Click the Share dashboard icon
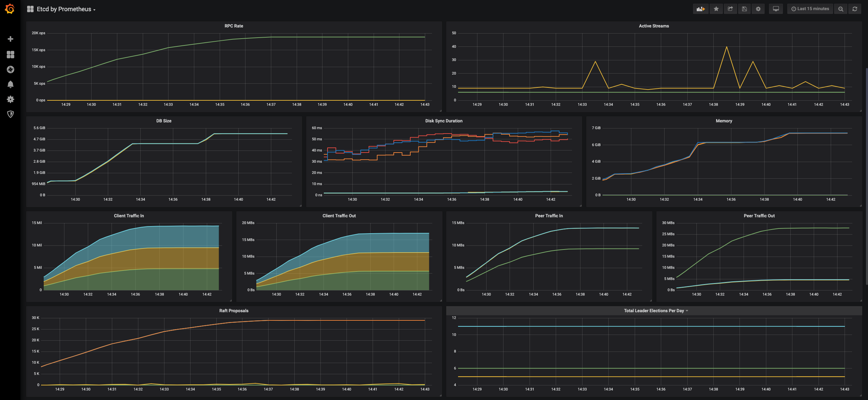The image size is (868, 400). [x=730, y=9]
